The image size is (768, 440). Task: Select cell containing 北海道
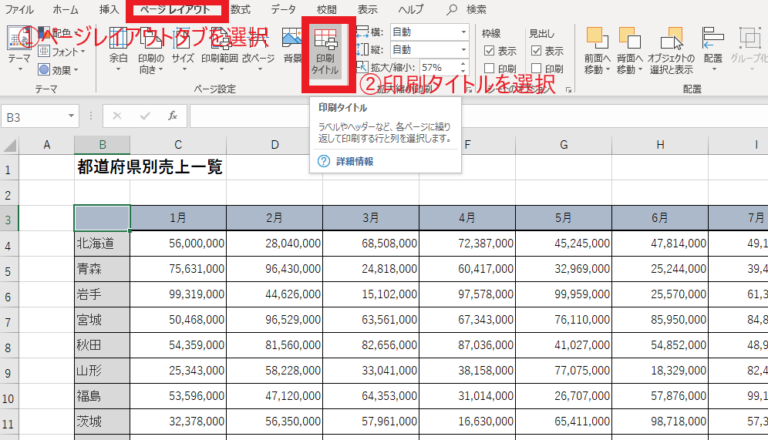click(x=101, y=243)
